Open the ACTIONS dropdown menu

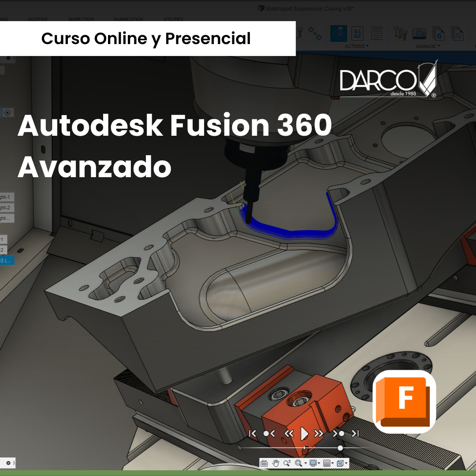[x=357, y=46]
